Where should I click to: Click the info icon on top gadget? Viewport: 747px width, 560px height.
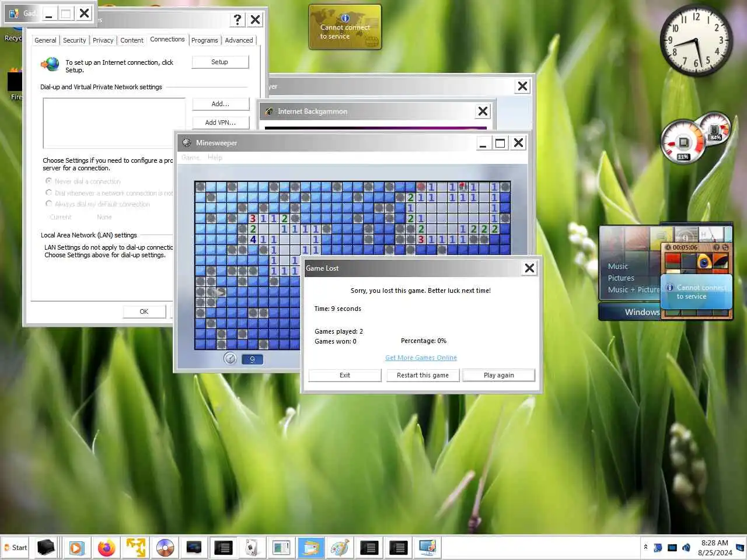click(x=345, y=18)
